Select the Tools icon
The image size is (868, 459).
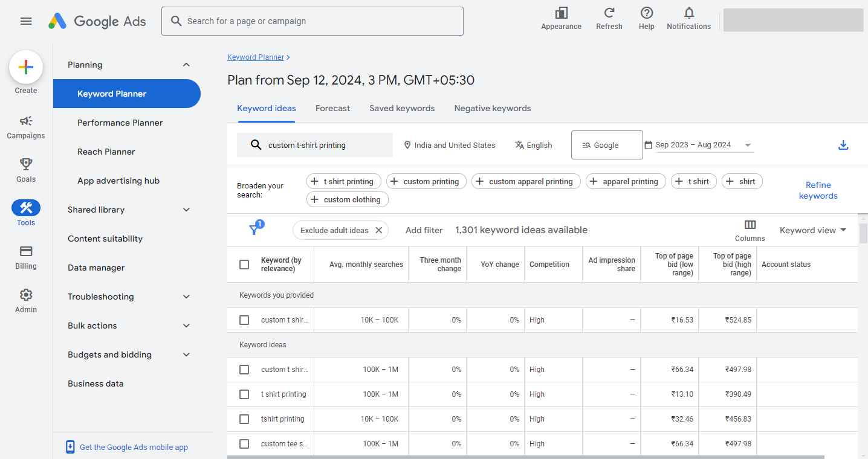pyautogui.click(x=26, y=208)
